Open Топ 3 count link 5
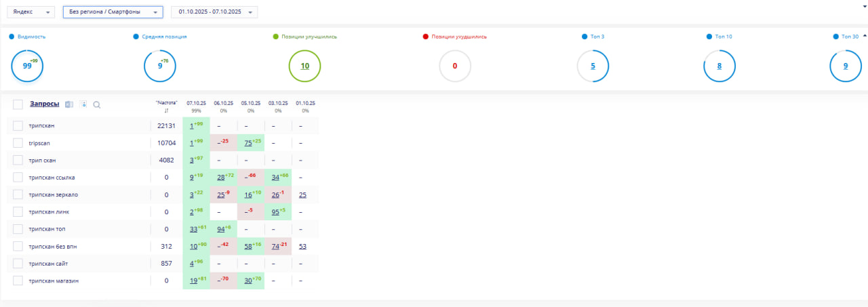 pyautogui.click(x=593, y=66)
